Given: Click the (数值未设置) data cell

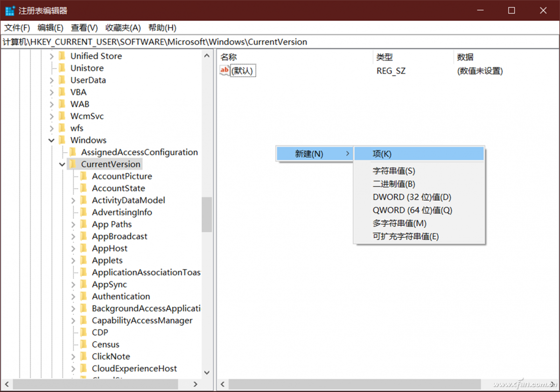Looking at the screenshot, I should pyautogui.click(x=480, y=71).
